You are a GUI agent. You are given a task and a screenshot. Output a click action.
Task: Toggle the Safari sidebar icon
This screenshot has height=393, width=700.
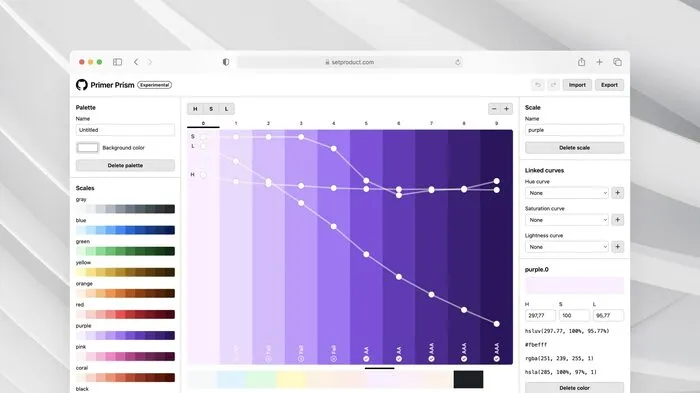(x=117, y=62)
